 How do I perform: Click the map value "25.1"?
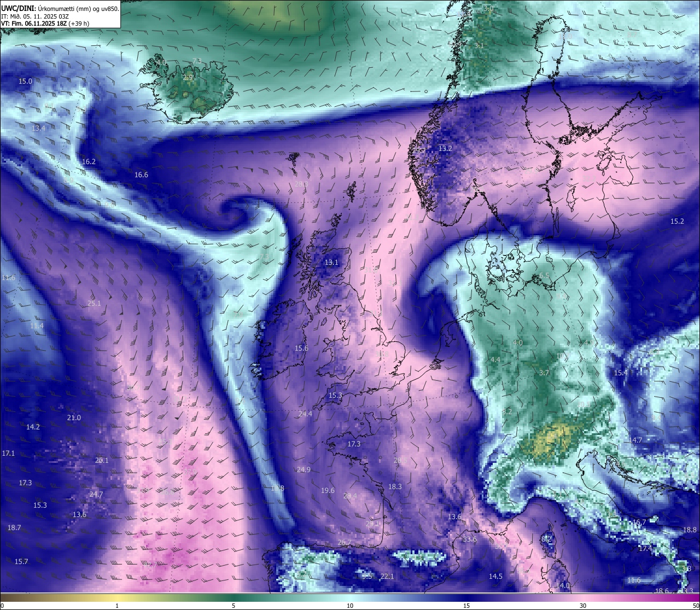94,303
